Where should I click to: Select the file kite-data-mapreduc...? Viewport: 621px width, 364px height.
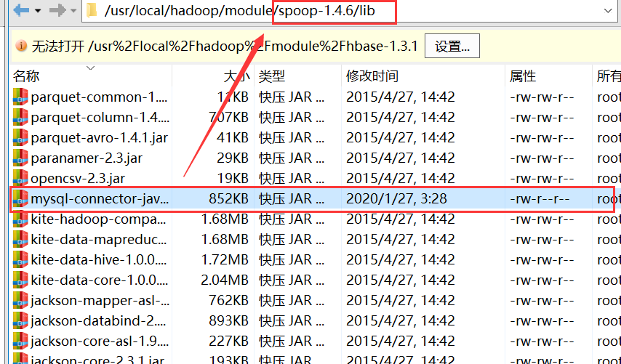click(99, 239)
